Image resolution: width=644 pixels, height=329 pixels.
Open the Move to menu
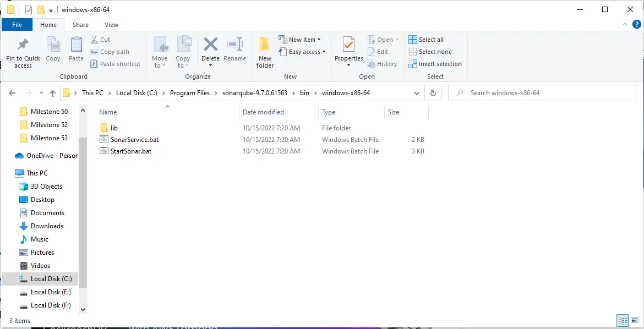pyautogui.click(x=160, y=53)
